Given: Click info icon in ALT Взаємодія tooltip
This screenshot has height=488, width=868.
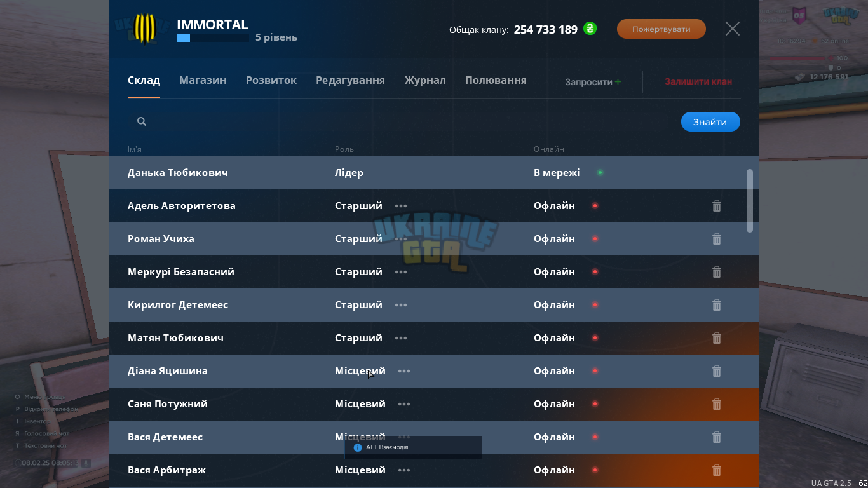Looking at the screenshot, I should click(x=358, y=447).
